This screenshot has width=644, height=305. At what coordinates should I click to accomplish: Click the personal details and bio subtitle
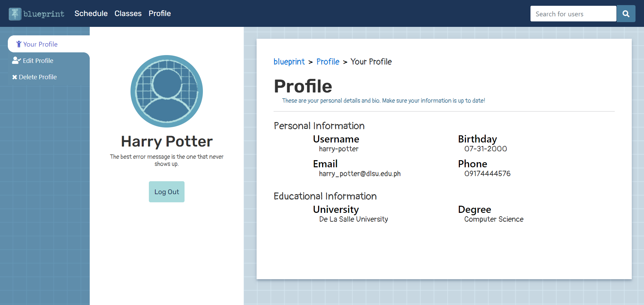click(383, 101)
